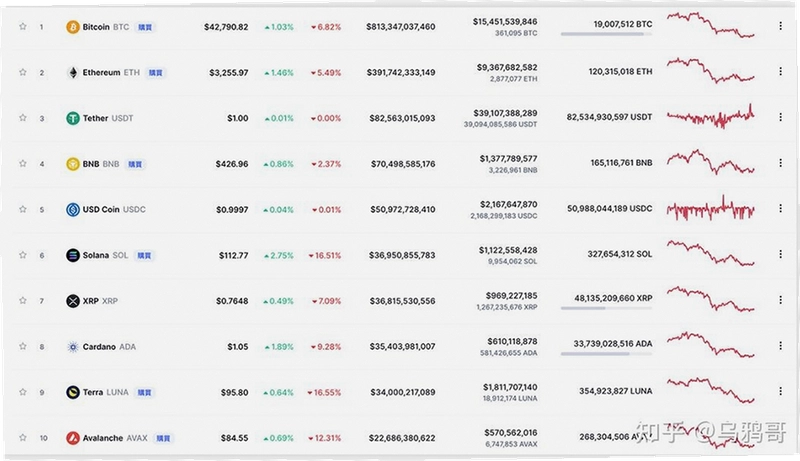Image resolution: width=800 pixels, height=461 pixels.
Task: Click the Terra LUNA logo icon
Action: point(73,392)
